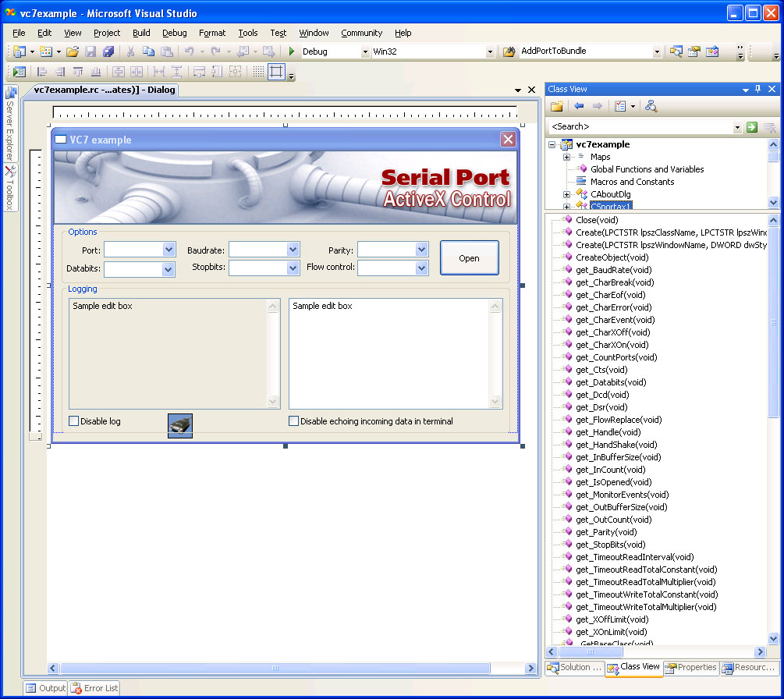Collapse the vc7example tree node
The image size is (784, 699).
[552, 144]
